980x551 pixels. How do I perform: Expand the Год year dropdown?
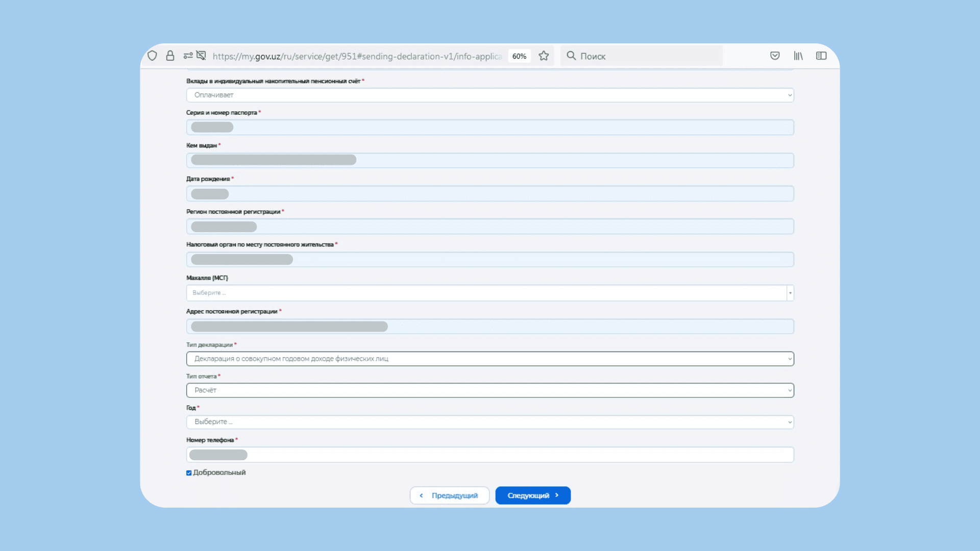[x=489, y=422]
